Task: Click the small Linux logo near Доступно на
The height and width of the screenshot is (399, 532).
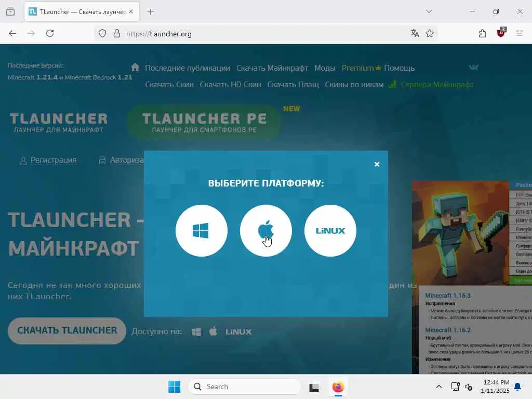Action: (238, 332)
